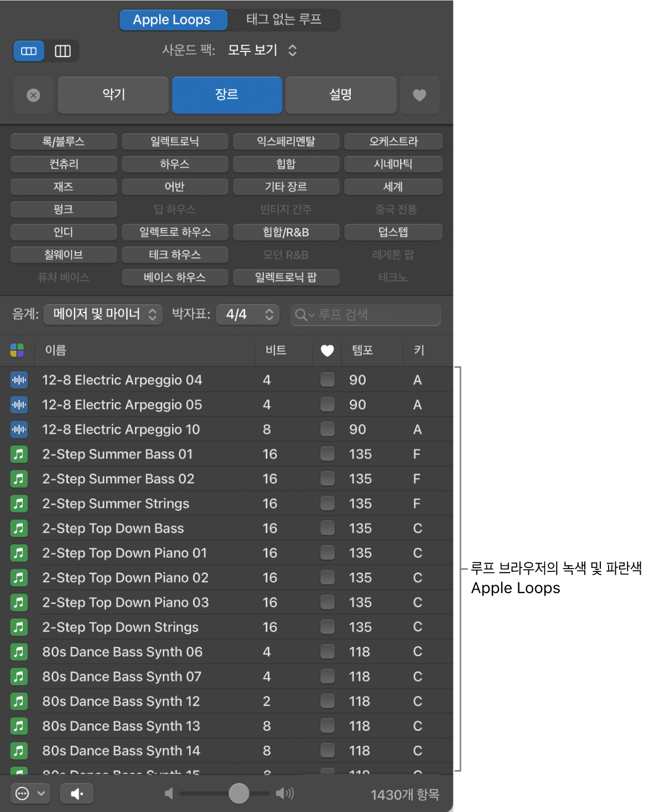Clear filters with the X button

pyautogui.click(x=33, y=95)
